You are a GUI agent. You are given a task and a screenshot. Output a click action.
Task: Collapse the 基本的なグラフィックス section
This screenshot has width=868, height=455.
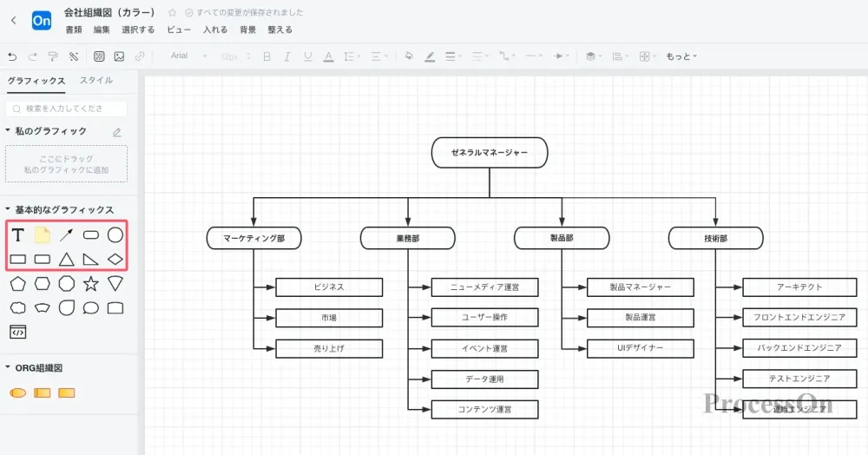click(8, 209)
